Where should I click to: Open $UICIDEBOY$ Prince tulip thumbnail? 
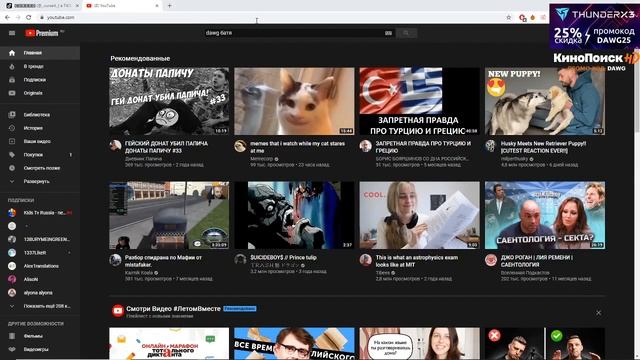[x=294, y=215]
